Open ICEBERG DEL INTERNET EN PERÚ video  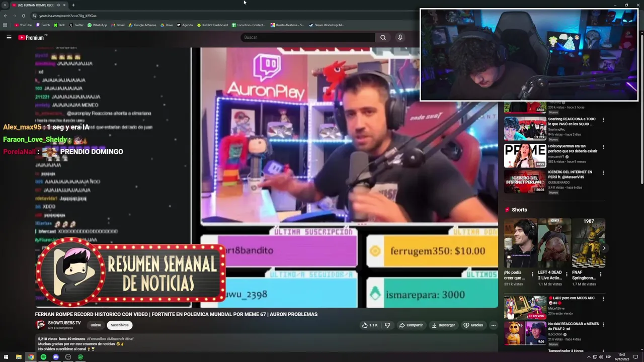[x=525, y=182]
